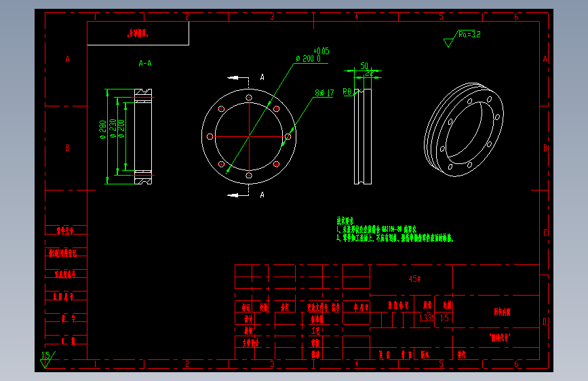Click zone number 5 on top border
This screenshot has height=381, width=588.
(x=442, y=16)
